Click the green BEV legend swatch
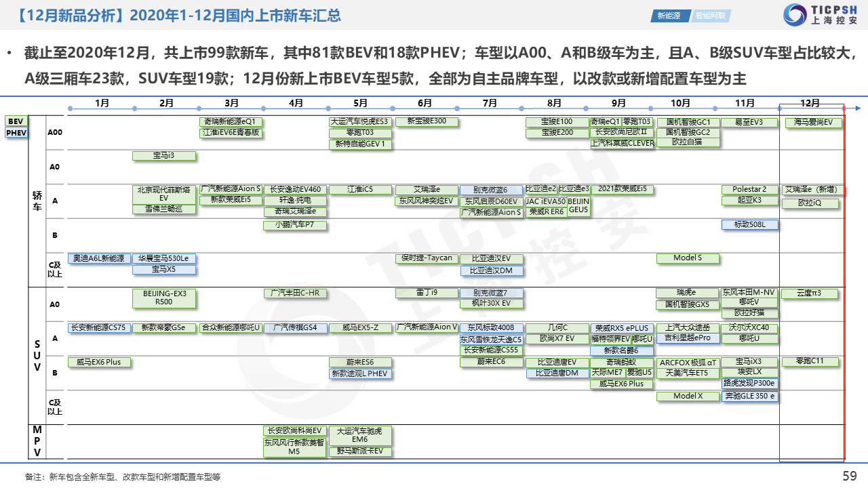The image size is (868, 488). [16, 121]
